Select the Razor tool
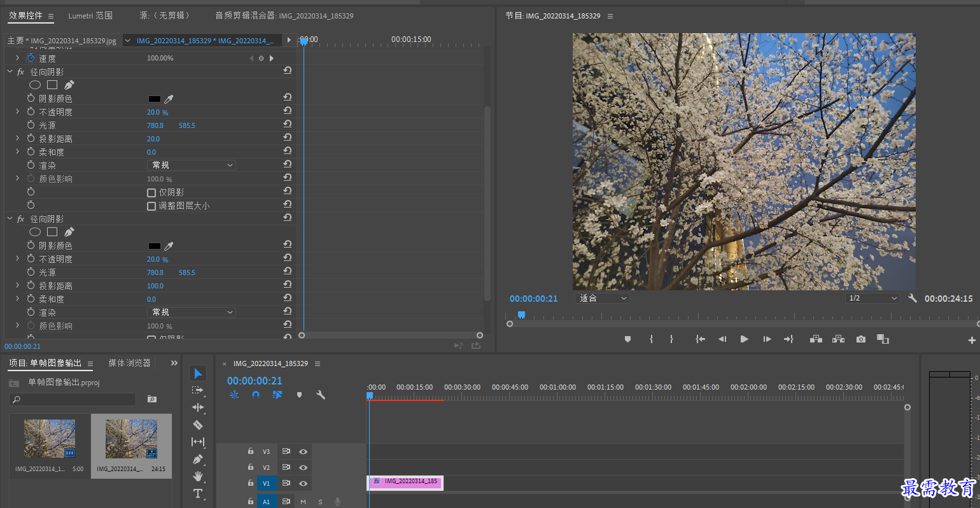The height and width of the screenshot is (508, 980). click(198, 425)
